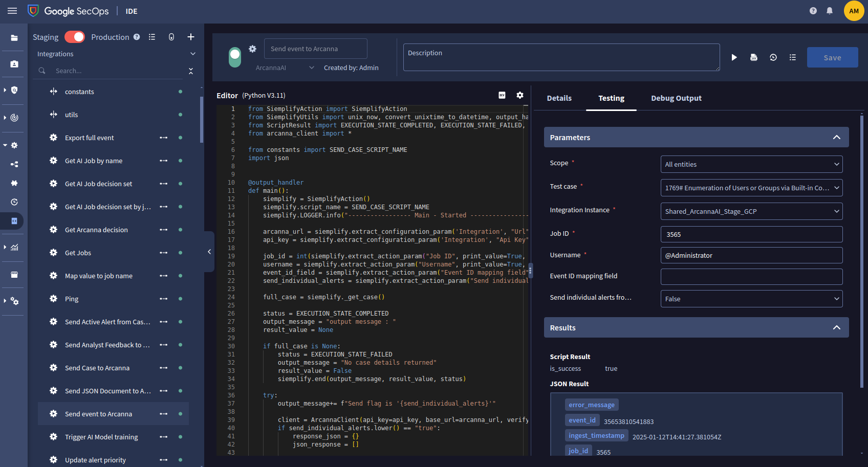Switch to the Testing tab

coord(611,98)
